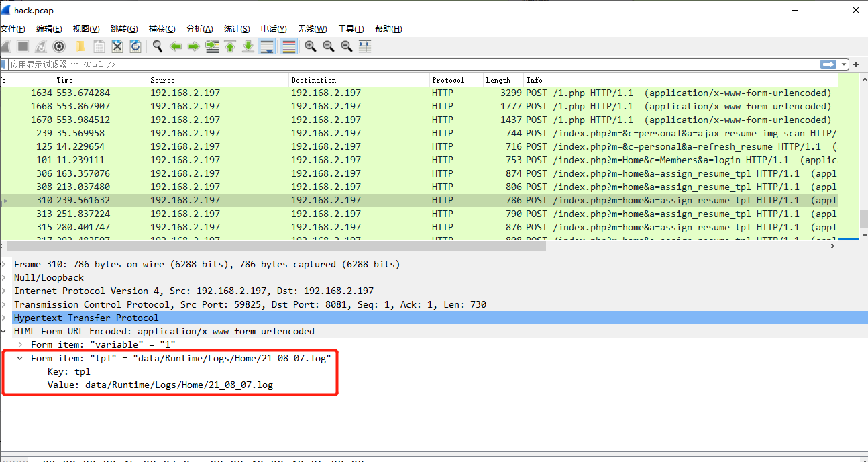Image resolution: width=868 pixels, height=462 pixels.
Task: Go to specified packet icon
Action: click(x=212, y=46)
